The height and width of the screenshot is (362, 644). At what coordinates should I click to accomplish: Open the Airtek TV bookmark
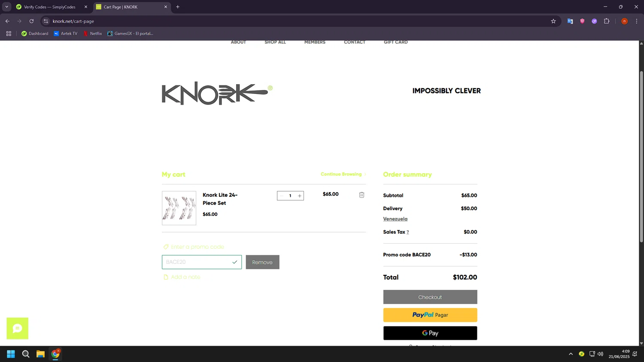pyautogui.click(x=65, y=33)
